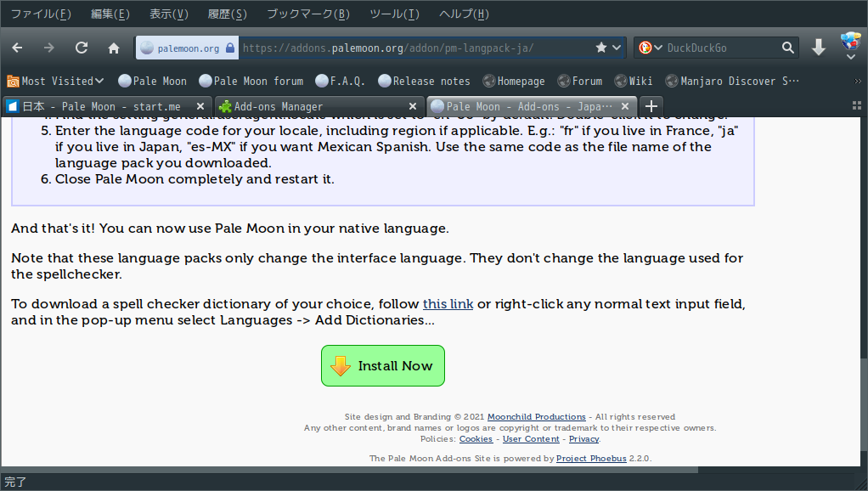Open the 編集 menu

pos(110,14)
